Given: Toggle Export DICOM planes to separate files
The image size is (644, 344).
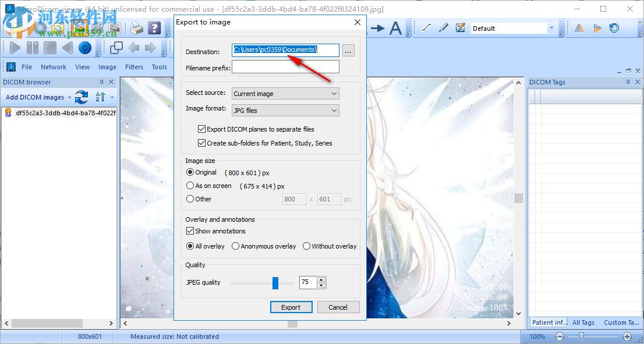Looking at the screenshot, I should pyautogui.click(x=201, y=129).
